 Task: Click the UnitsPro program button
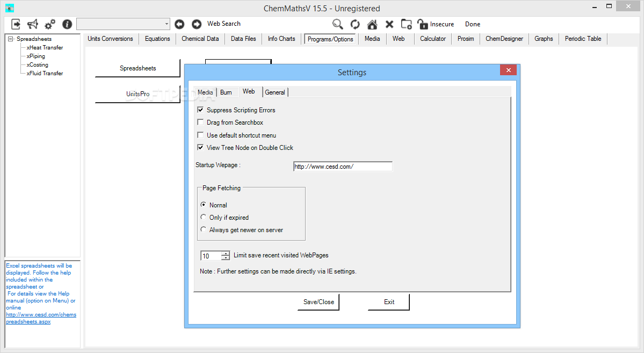(x=138, y=94)
